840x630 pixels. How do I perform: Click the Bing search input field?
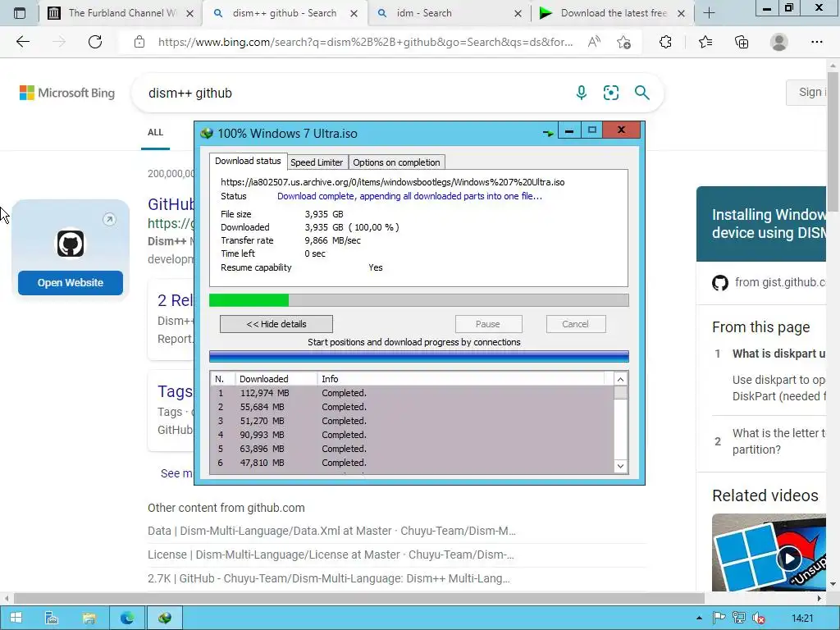tap(354, 94)
